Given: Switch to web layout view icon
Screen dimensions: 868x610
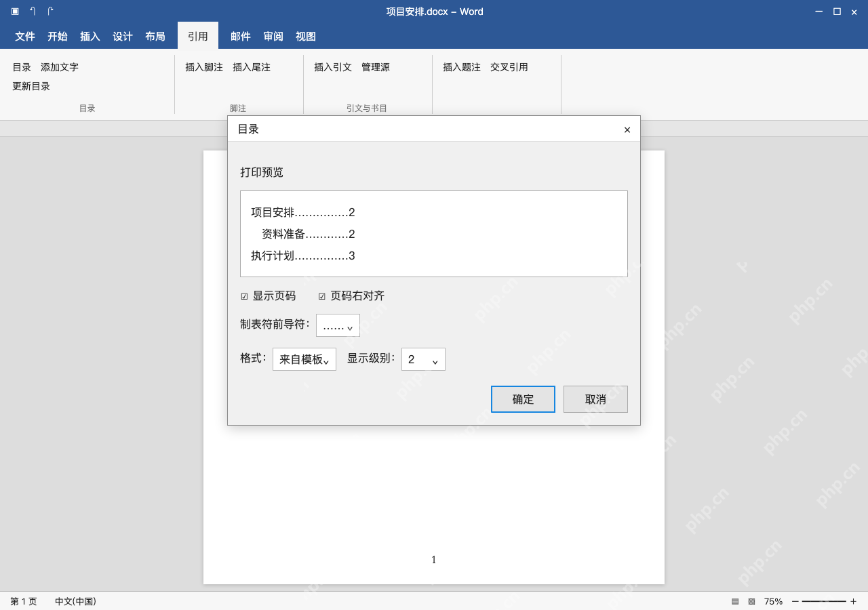Looking at the screenshot, I should pos(751,601).
